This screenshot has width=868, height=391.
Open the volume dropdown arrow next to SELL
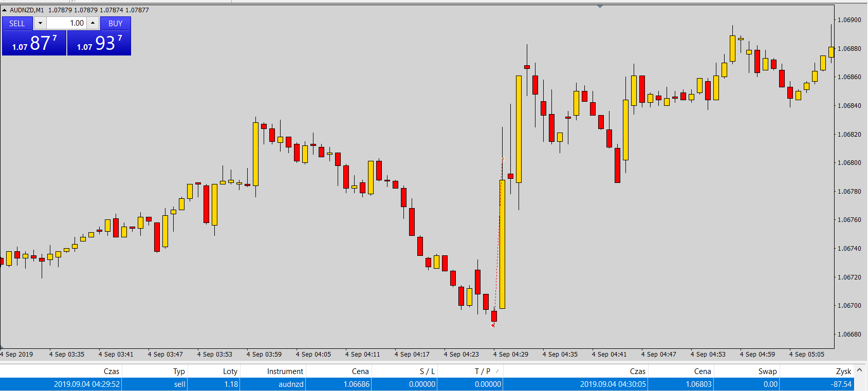click(40, 23)
